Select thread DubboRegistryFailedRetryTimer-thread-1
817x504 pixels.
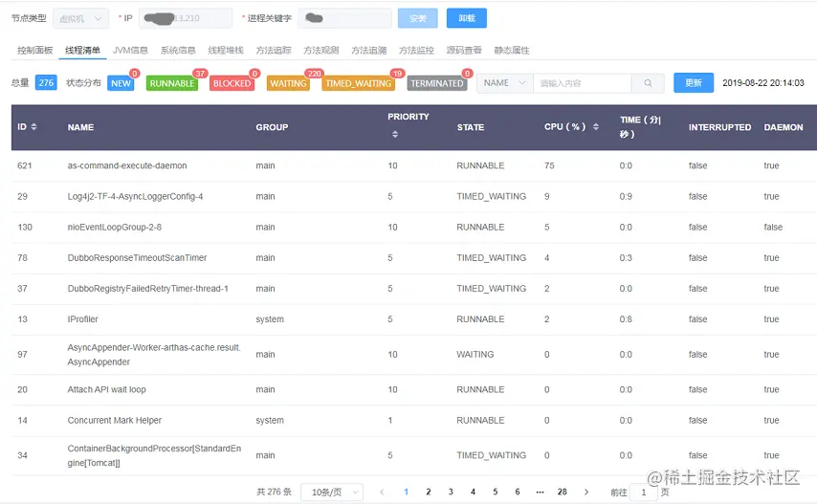pos(148,289)
